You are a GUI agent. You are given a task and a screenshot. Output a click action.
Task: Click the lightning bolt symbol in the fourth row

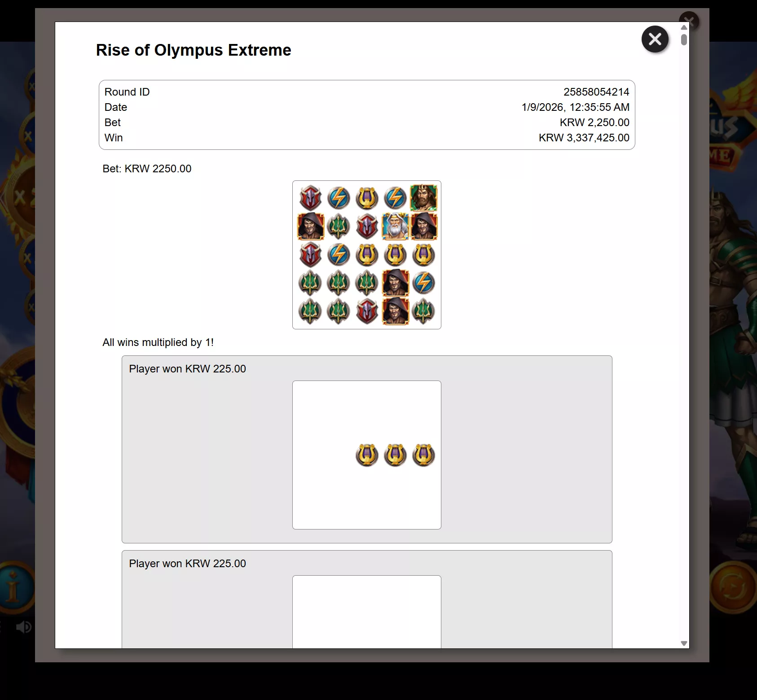click(x=423, y=283)
